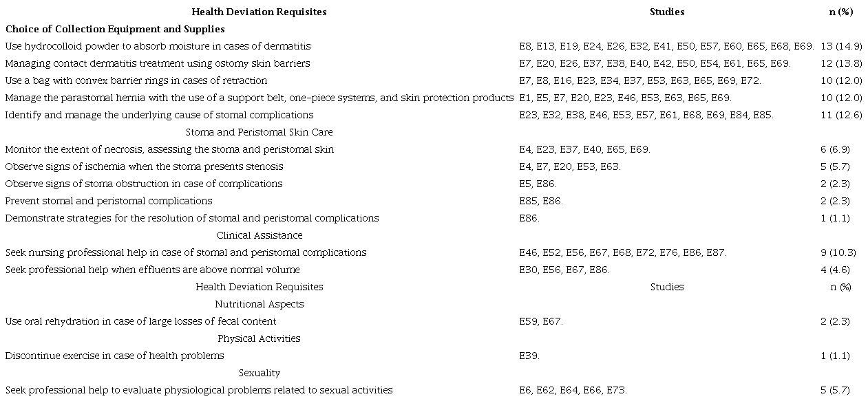Click the hydrocolloid powder row text
868x401 pixels.
[158, 46]
